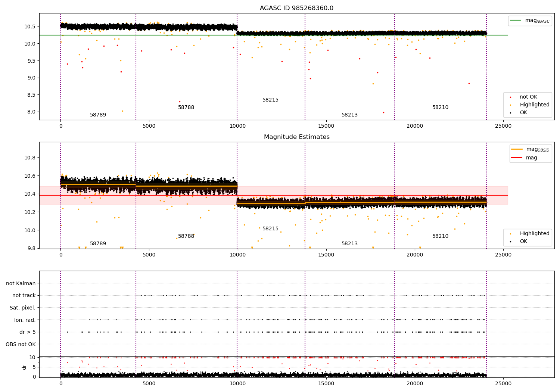Click the red line sample beside 'mag' legend
This screenshot has height=392, width=560.
517,158
